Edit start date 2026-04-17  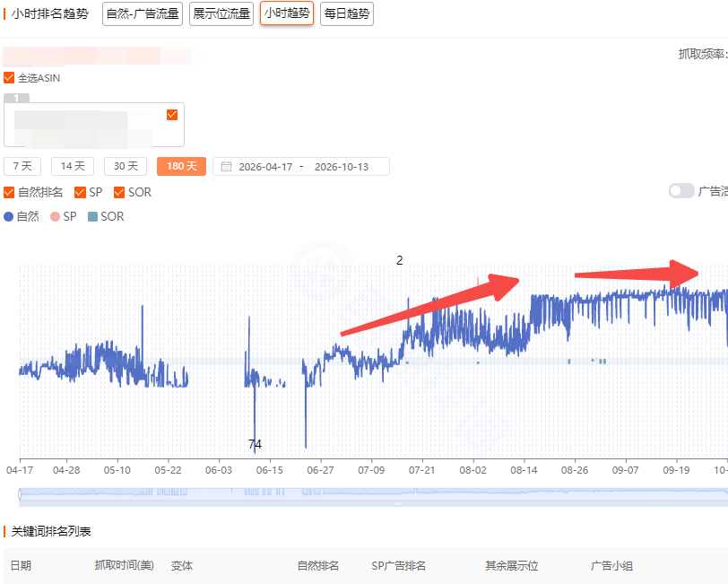pos(265,167)
